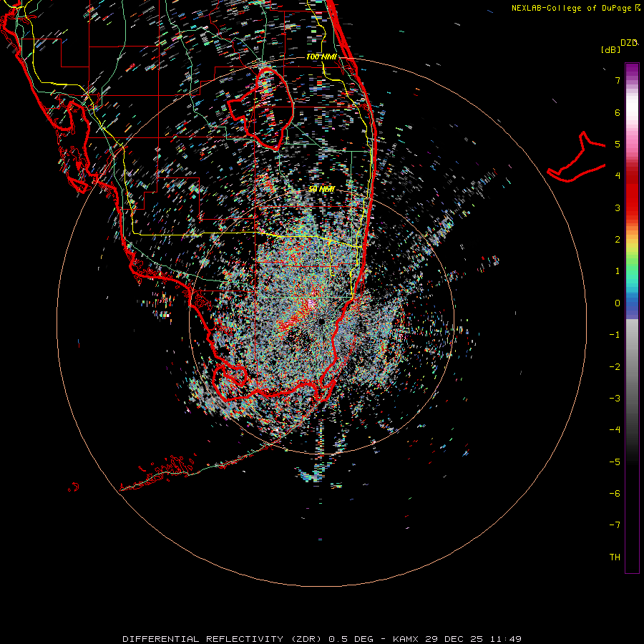The image size is (644, 644).
Task: Click the "-2" value on the scale
Action: [x=615, y=366]
